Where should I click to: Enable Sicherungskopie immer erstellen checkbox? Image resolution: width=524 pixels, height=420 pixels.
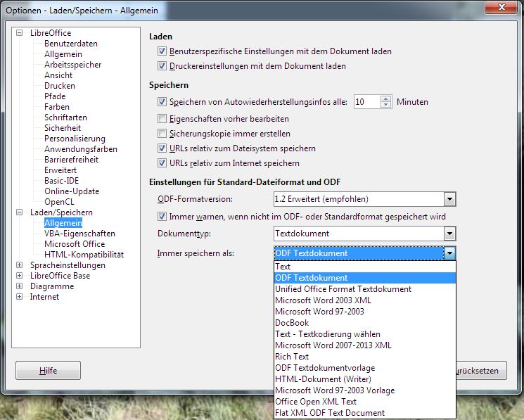[162, 134]
